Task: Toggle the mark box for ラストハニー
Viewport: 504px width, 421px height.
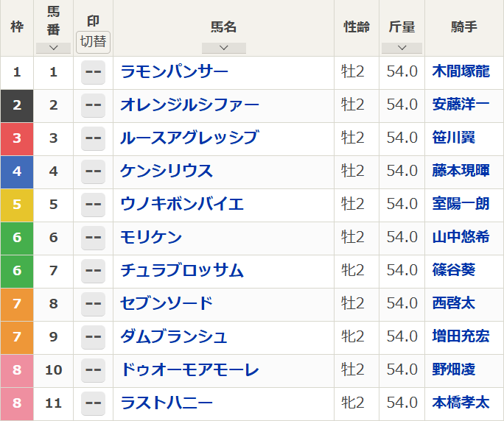Action: click(94, 403)
